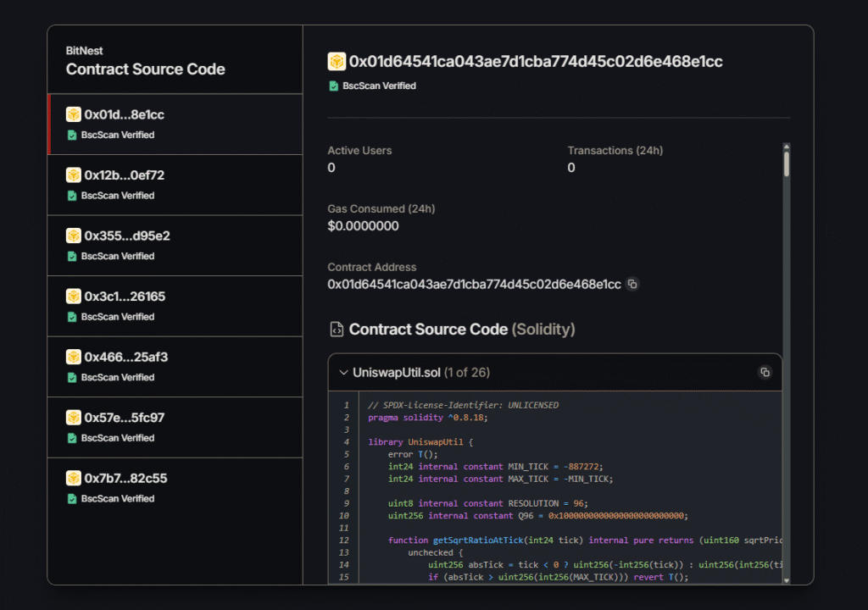Select contract 0x466...25af3 in the list
The width and height of the screenshot is (868, 610).
175,367
